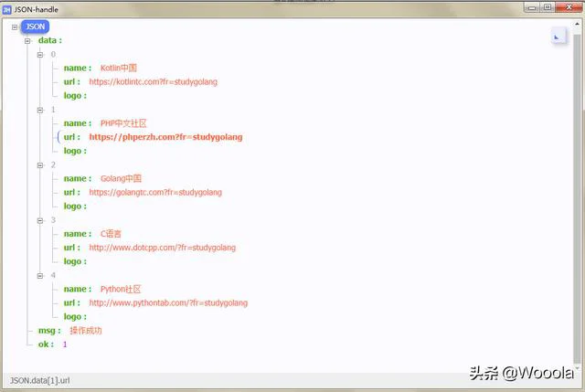Image resolution: width=585 pixels, height=392 pixels.
Task: Select the logo key under item 2
Action: point(75,206)
